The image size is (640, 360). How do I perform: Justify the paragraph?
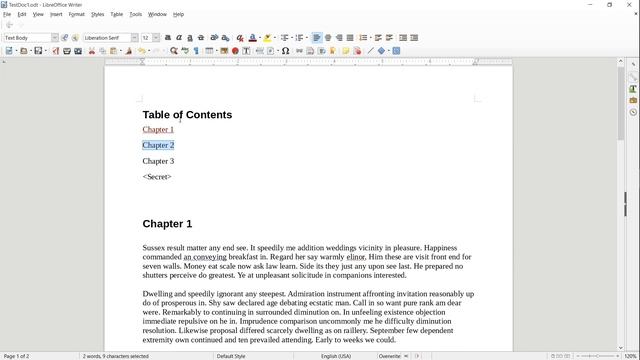(x=350, y=38)
